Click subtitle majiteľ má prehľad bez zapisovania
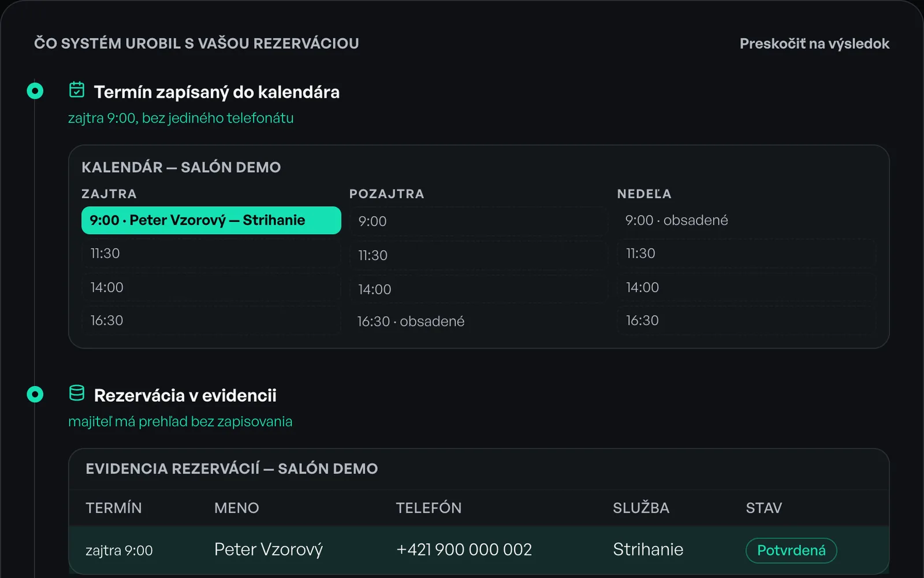The height and width of the screenshot is (578, 924). point(180,421)
